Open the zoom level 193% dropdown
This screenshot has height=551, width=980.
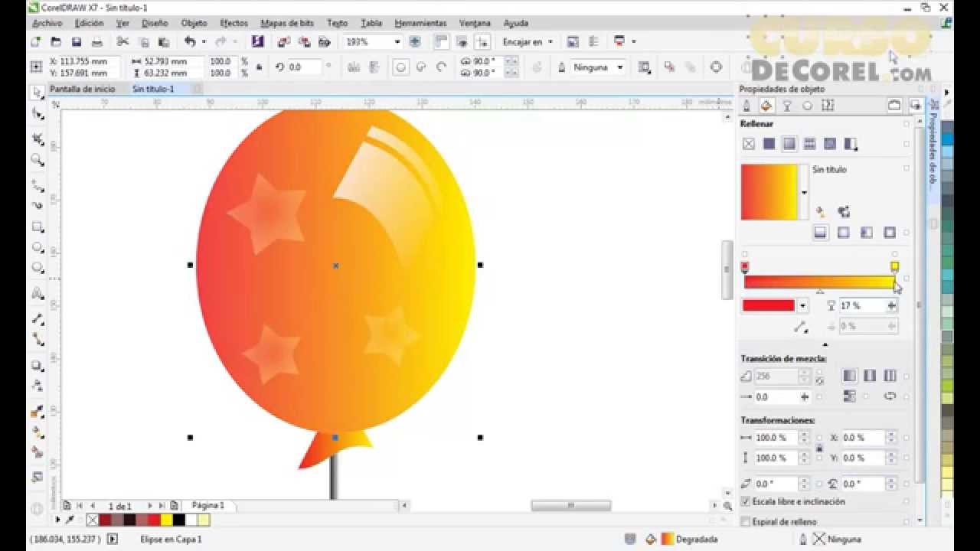397,42
